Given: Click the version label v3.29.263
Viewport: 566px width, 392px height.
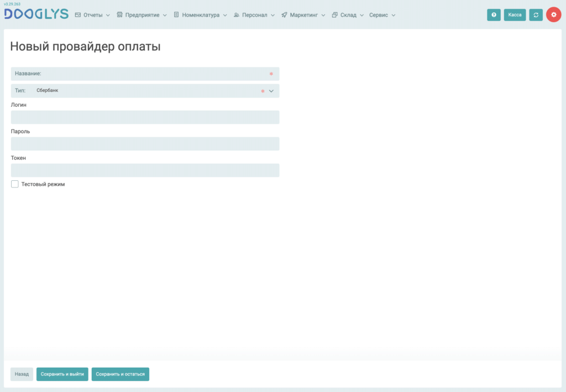Looking at the screenshot, I should [x=12, y=4].
